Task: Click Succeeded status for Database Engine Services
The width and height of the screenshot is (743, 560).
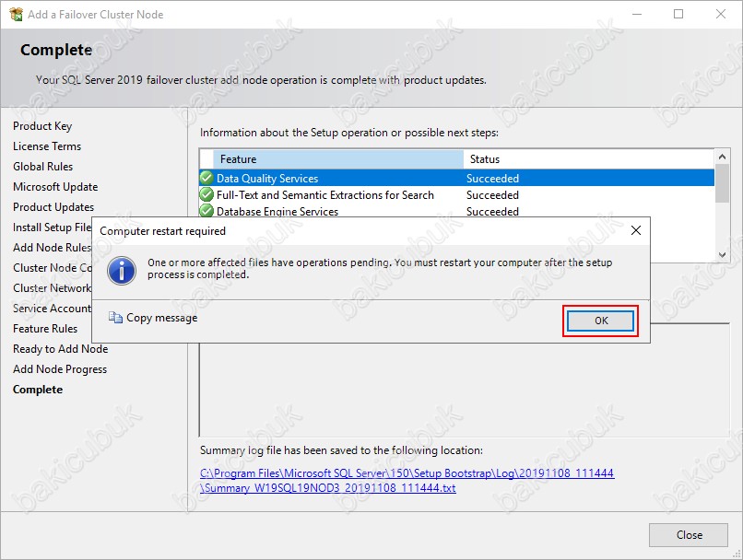Action: (x=493, y=211)
